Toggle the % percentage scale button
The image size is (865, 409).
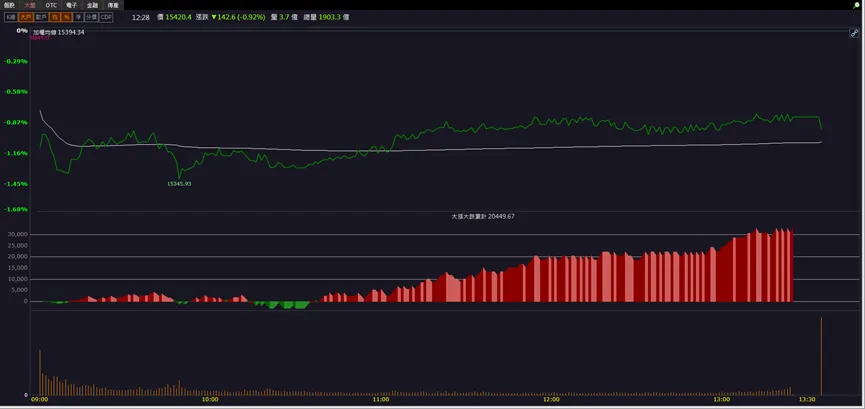[x=67, y=17]
